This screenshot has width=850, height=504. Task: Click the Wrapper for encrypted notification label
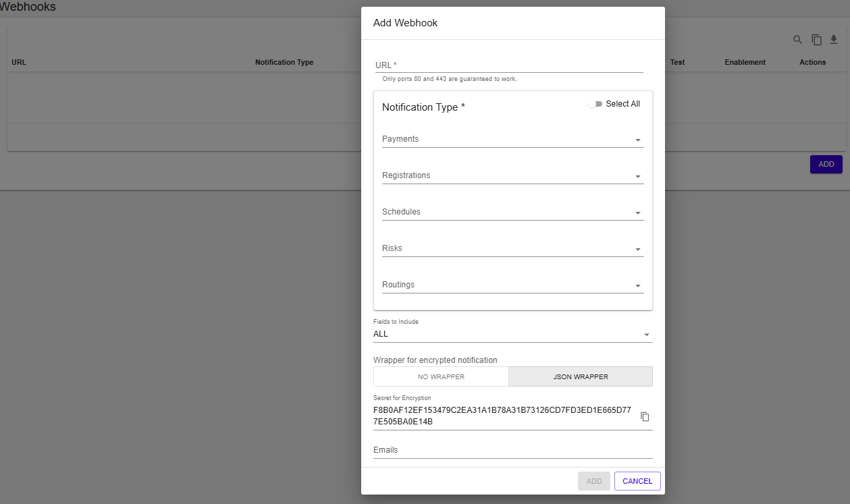pos(435,360)
